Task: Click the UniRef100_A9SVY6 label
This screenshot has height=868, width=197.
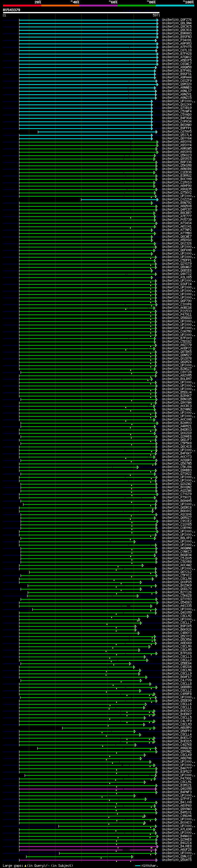Action: click(x=177, y=142)
